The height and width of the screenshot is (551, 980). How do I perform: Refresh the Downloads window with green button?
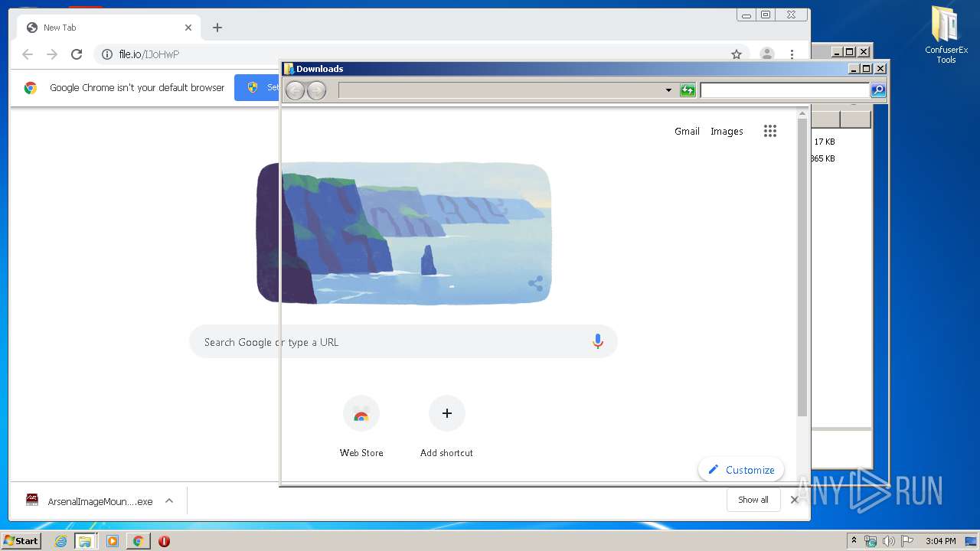point(688,90)
